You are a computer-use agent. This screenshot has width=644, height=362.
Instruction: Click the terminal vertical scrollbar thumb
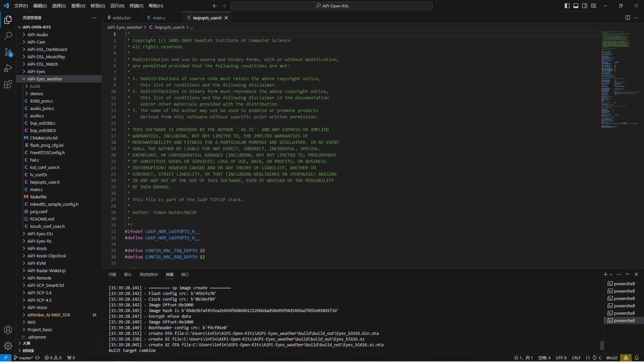click(x=602, y=345)
